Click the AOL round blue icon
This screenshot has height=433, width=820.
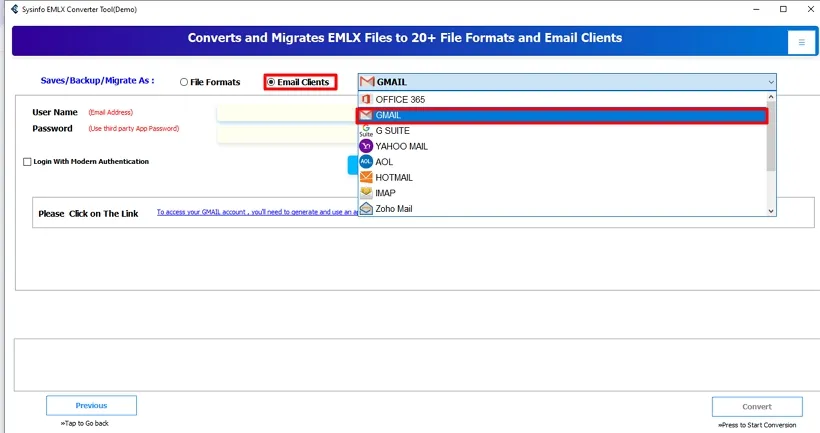[366, 162]
